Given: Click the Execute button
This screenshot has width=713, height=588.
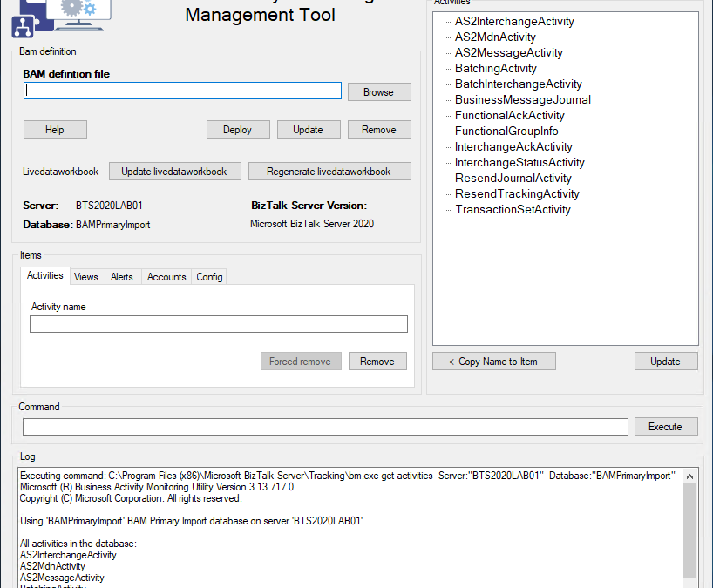Looking at the screenshot, I should point(666,427).
